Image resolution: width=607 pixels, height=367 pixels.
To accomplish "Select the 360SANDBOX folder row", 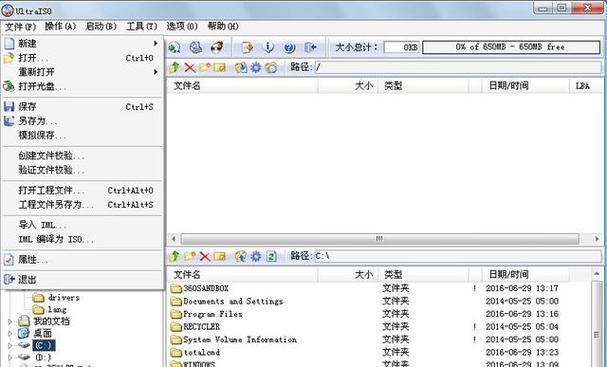I will 200,288.
